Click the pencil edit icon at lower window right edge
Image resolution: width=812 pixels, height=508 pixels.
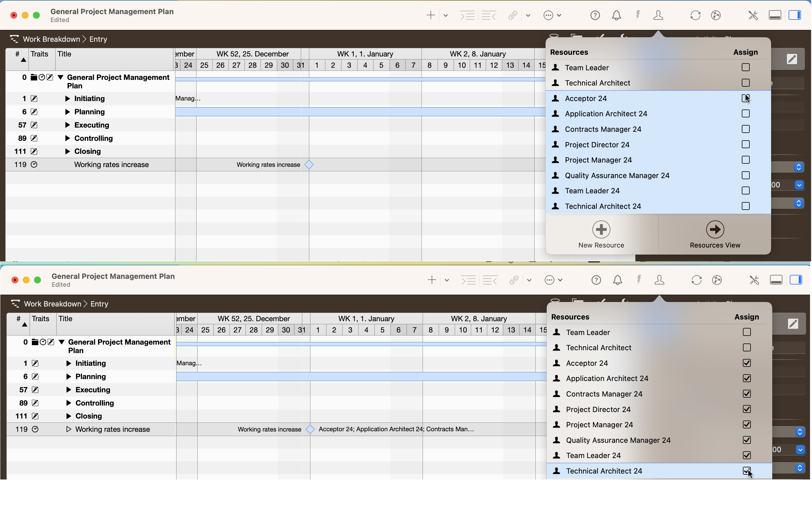point(793,324)
